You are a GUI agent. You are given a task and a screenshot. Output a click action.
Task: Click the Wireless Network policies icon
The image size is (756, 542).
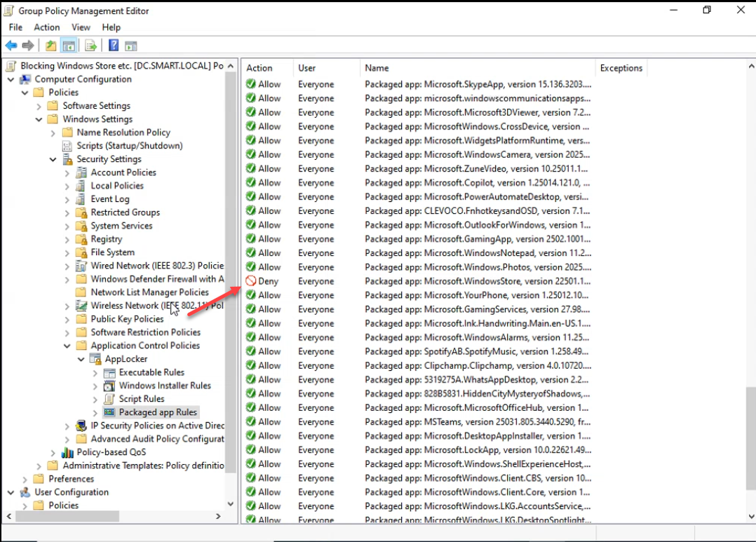(81, 305)
